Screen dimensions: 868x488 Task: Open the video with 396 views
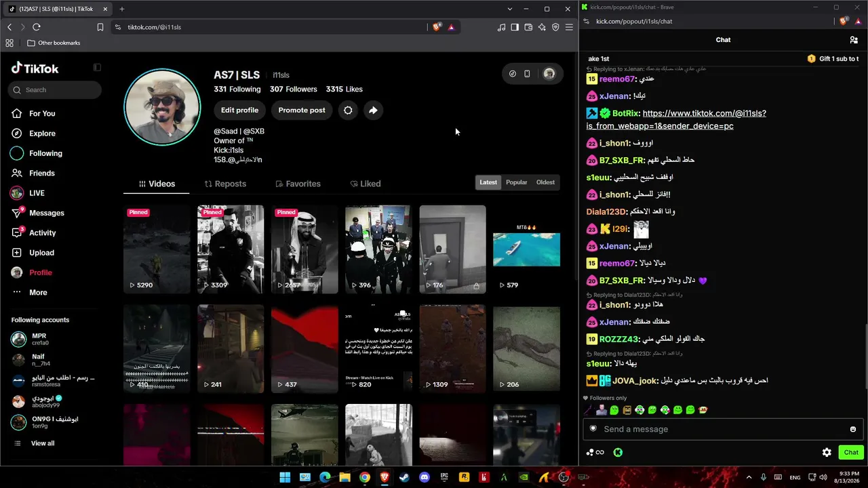378,249
